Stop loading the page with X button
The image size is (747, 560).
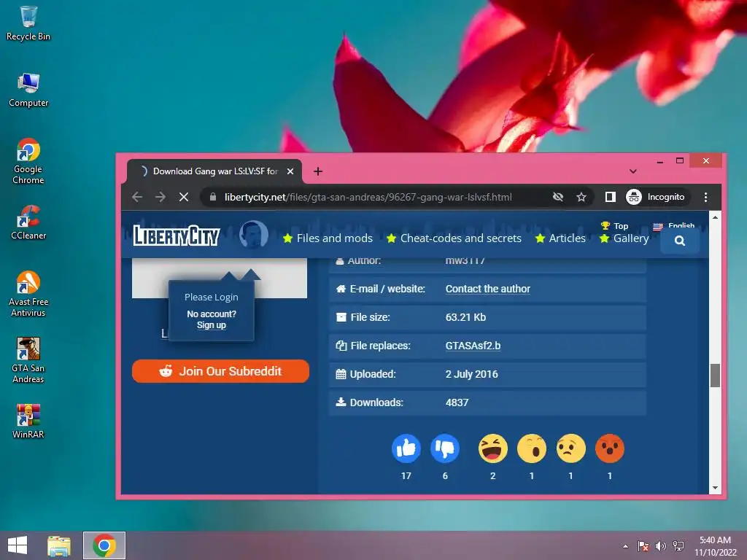[x=183, y=197]
